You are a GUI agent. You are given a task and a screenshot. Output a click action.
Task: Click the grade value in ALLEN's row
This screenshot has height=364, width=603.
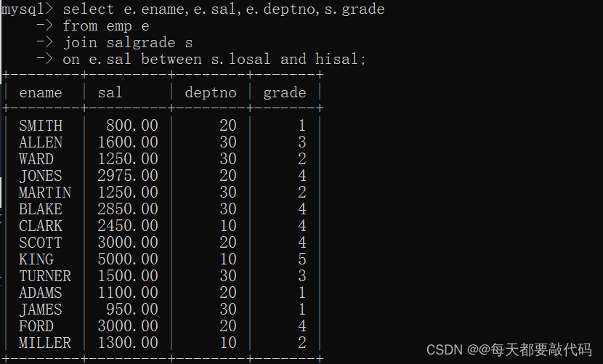click(x=302, y=142)
